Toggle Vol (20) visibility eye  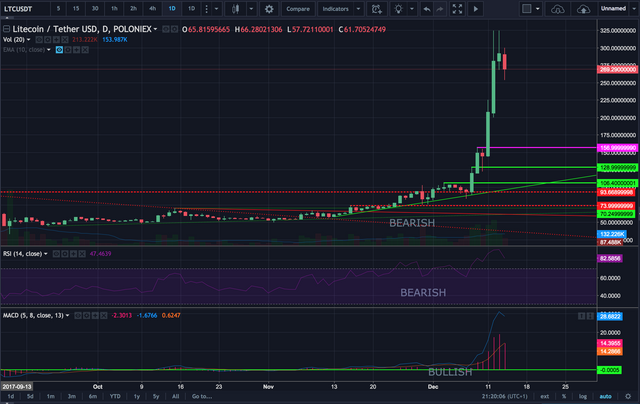[x=39, y=40]
